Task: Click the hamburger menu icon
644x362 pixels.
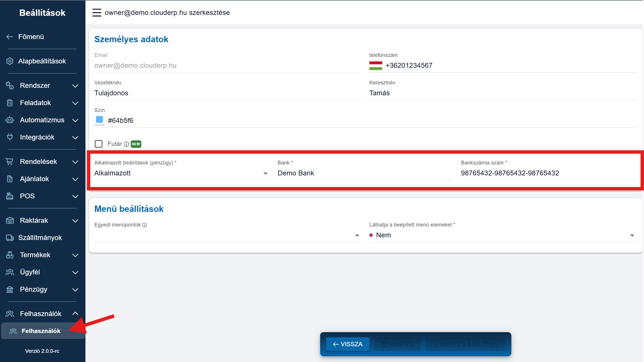Action: tap(97, 13)
